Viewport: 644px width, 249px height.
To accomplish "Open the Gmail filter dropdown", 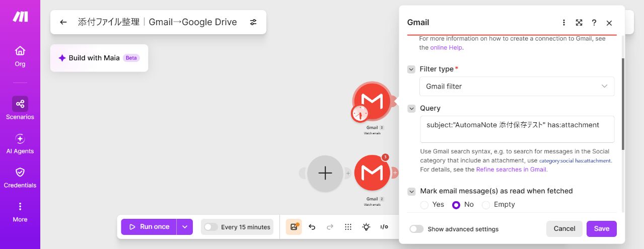I will pos(517,87).
